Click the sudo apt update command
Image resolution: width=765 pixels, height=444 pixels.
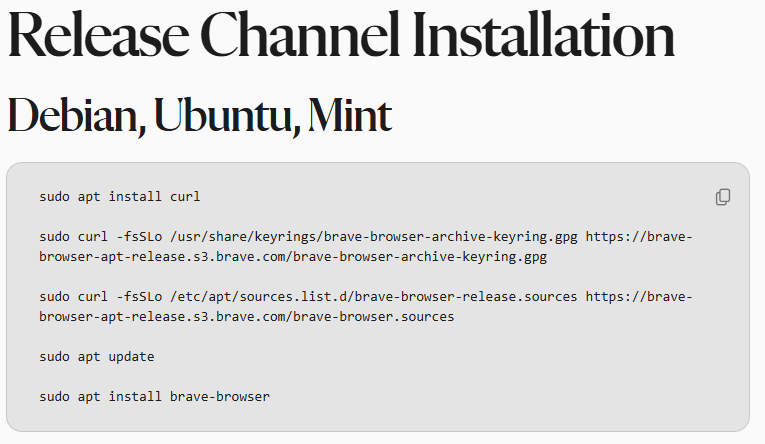coord(97,357)
